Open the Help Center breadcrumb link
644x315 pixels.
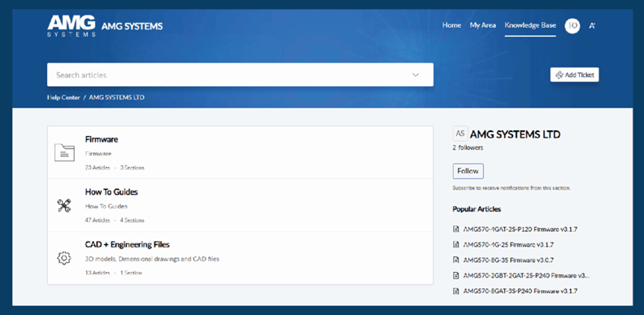click(x=63, y=98)
